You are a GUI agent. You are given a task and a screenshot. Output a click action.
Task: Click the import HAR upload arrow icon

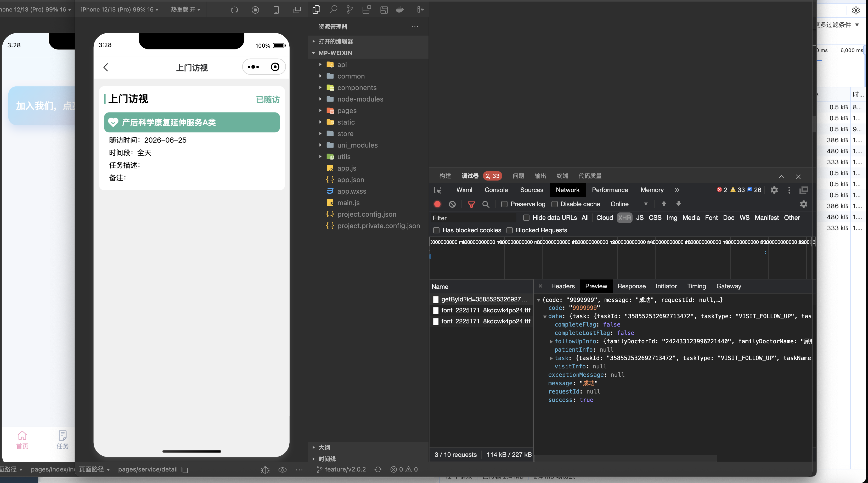pos(664,204)
